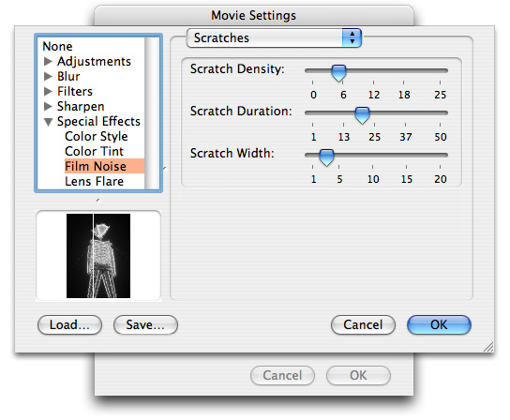Select the Filters category label

pos(75,91)
